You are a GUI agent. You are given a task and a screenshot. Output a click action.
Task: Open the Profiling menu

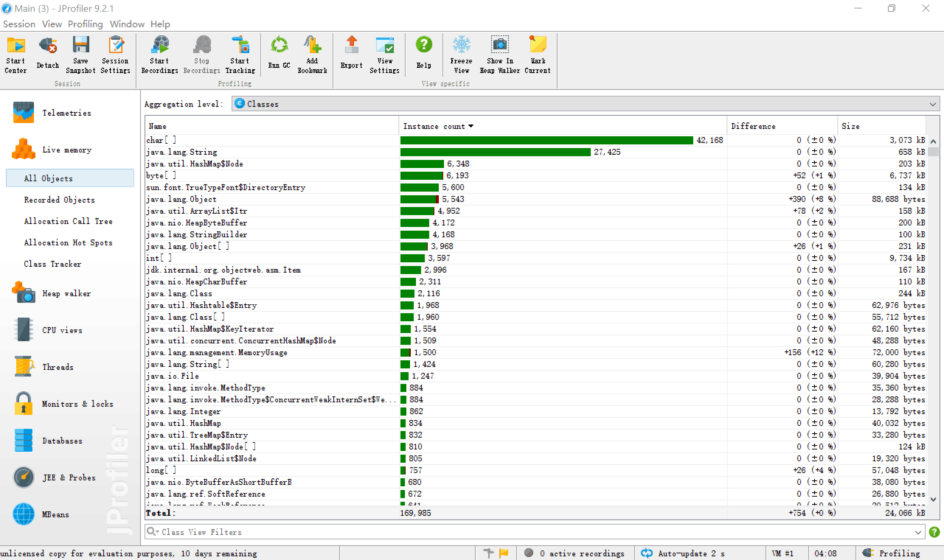tap(85, 24)
